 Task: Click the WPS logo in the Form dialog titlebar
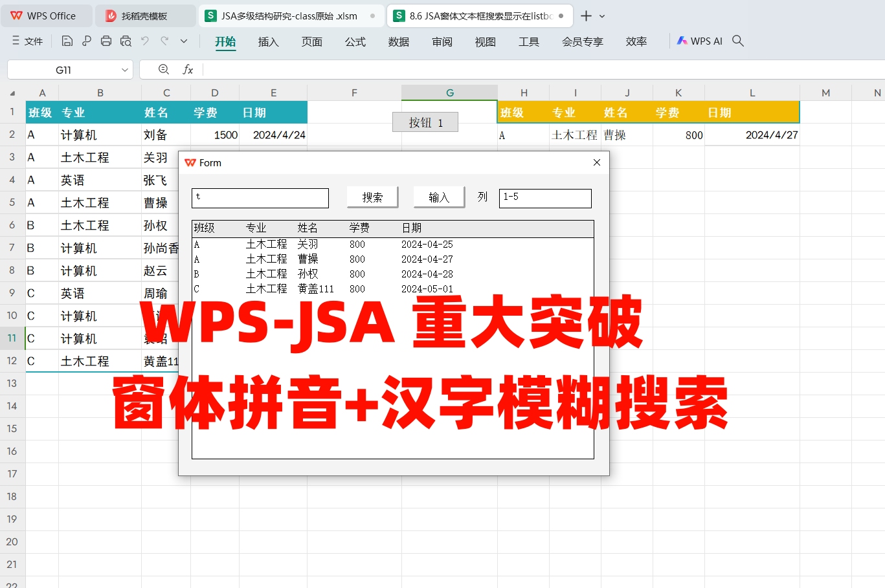click(192, 162)
